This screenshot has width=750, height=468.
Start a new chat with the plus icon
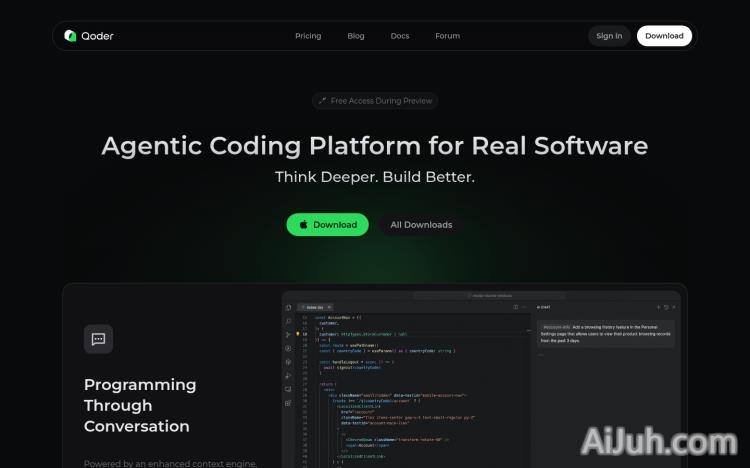[656, 307]
